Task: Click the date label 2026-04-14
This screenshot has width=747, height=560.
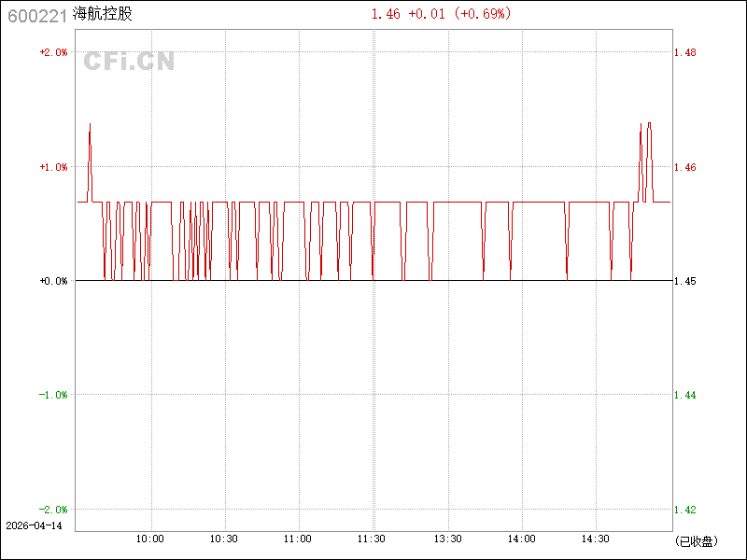Action: coord(34,525)
